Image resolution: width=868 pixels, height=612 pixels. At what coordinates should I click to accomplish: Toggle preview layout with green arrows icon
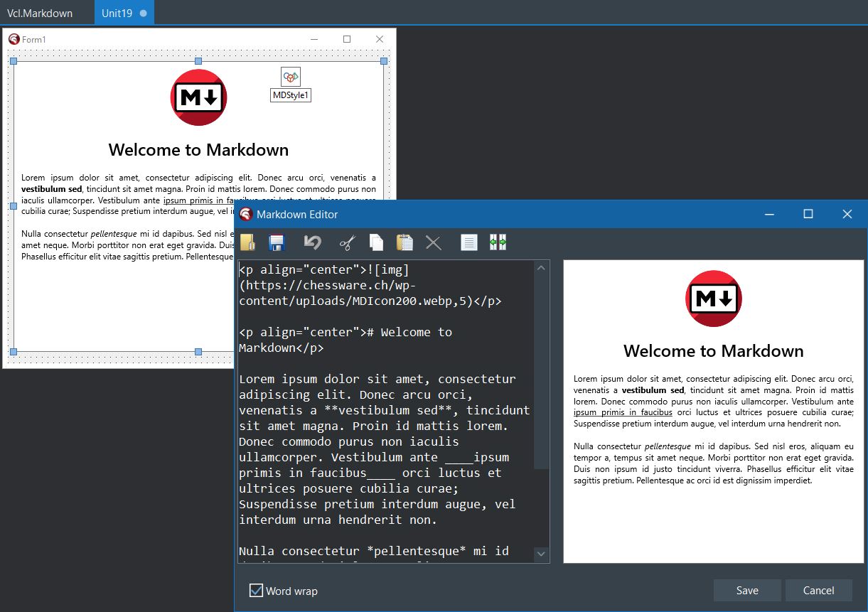tap(498, 242)
